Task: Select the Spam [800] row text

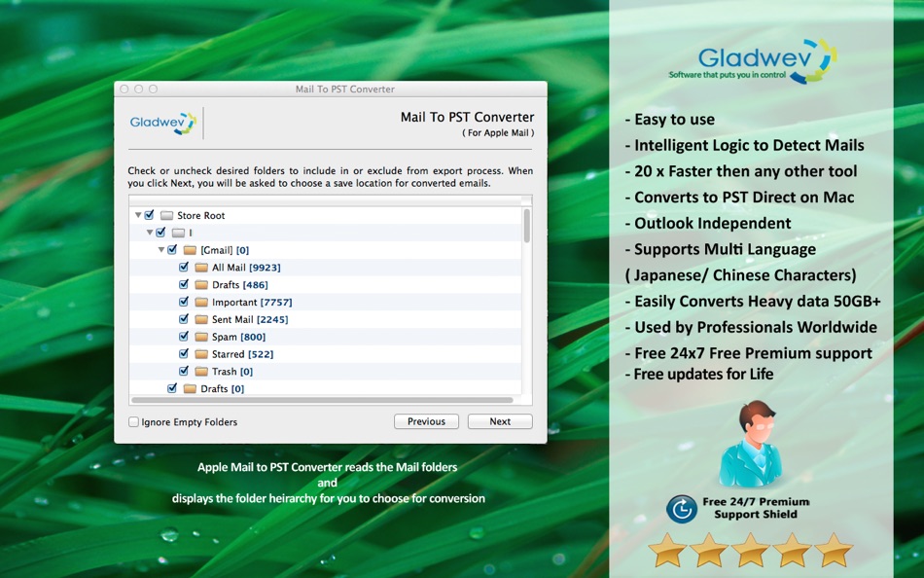Action: pos(238,337)
